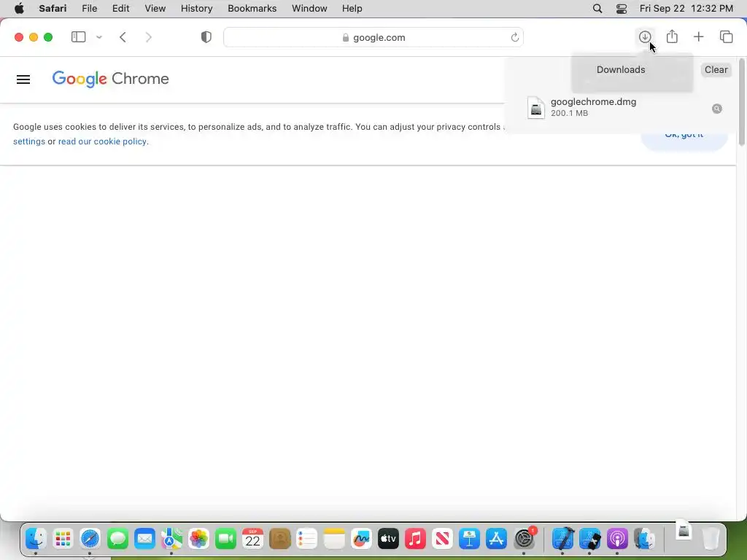Reveal googlechrome.dmg in Finder with magnifier icon
The image size is (747, 560).
click(x=716, y=109)
